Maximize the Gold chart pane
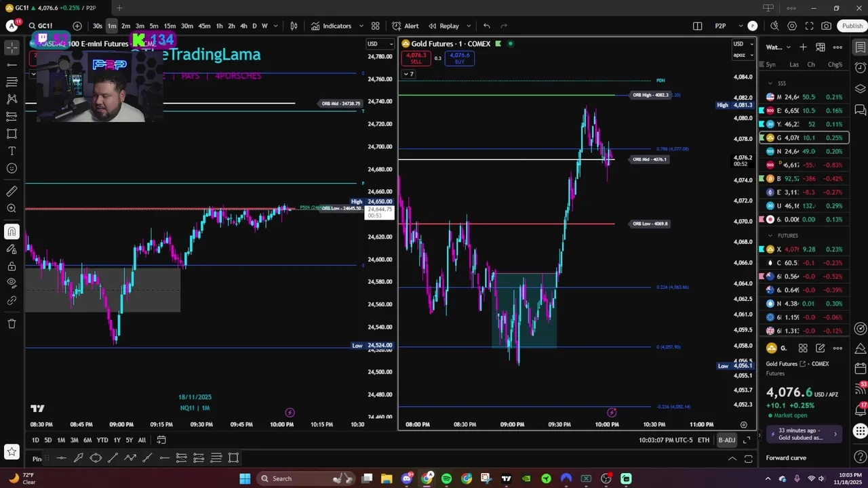The height and width of the screenshot is (488, 868). coord(747,440)
